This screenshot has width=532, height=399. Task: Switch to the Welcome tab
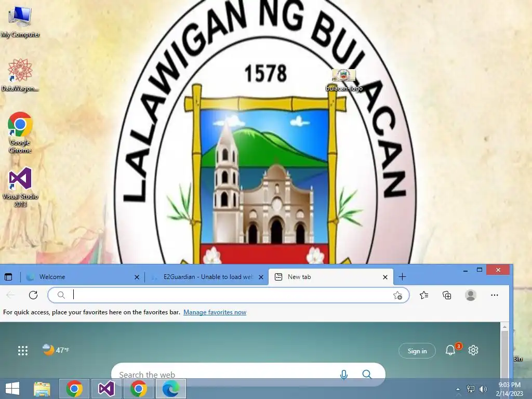coord(82,277)
